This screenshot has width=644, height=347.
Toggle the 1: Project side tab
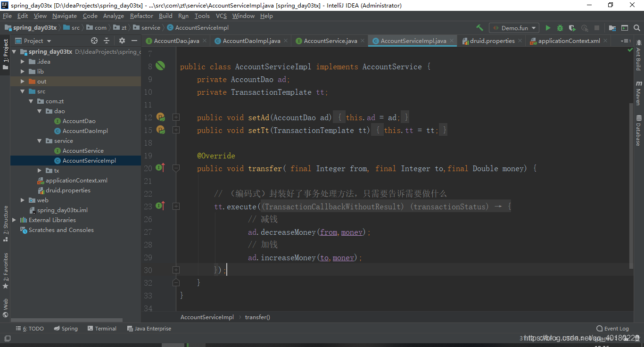pos(6,54)
